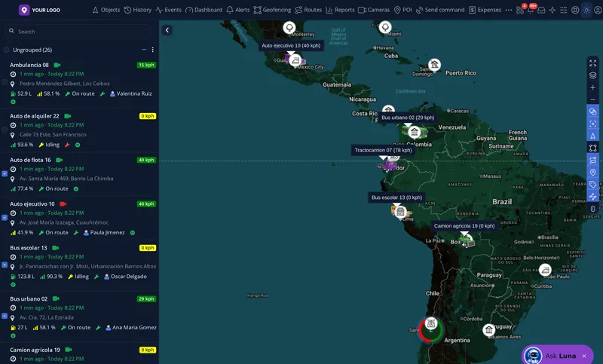Image resolution: width=603 pixels, height=364 pixels.
Task: Click the wrench icon of Auto de alquiler 22
Action: tap(67, 145)
